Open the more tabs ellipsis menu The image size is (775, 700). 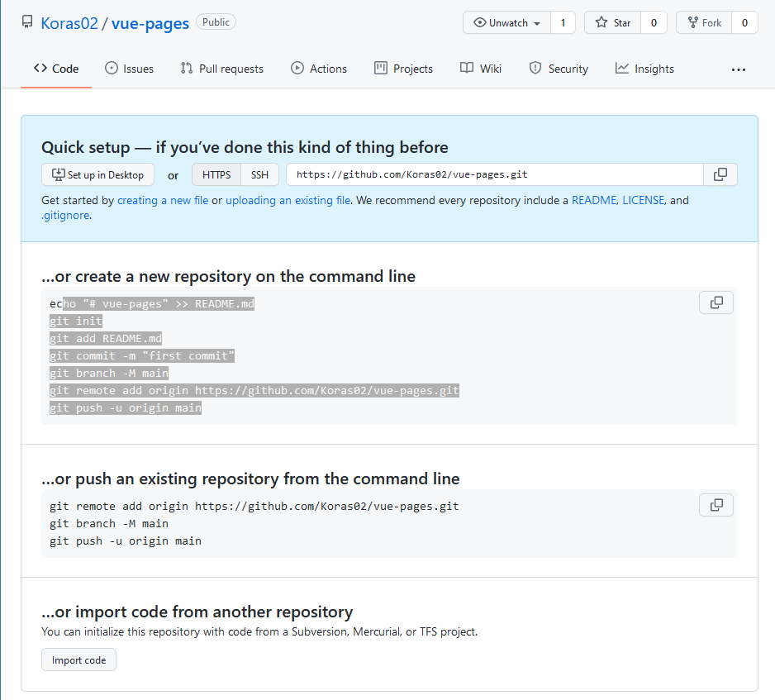click(x=739, y=69)
